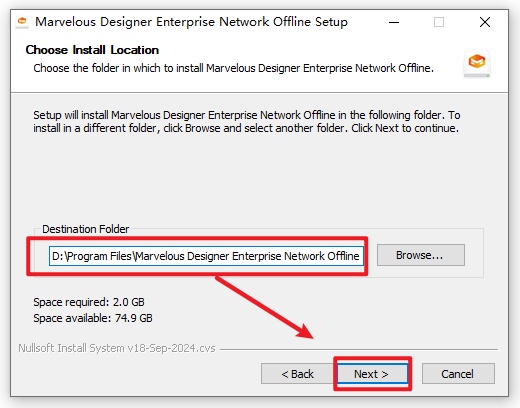Click inside the Destination Folder path field
Screen dimensions: 520x408
206,256
